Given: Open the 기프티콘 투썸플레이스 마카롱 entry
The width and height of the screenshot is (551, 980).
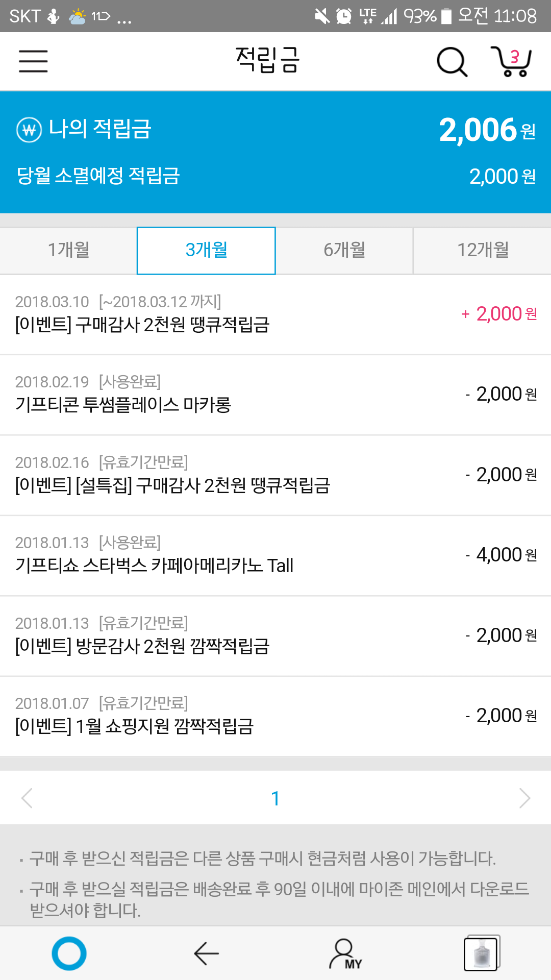Looking at the screenshot, I should click(275, 394).
